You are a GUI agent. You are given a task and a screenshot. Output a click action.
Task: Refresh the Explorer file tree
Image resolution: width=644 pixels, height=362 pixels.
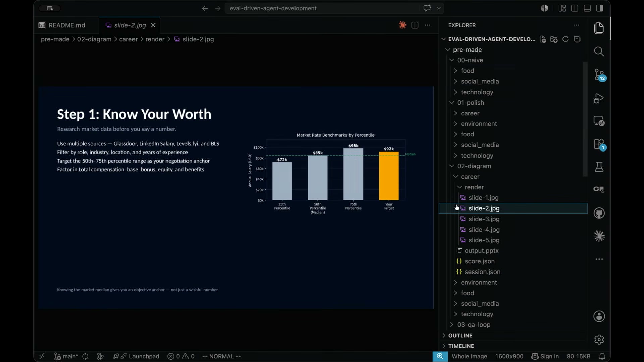pos(565,39)
